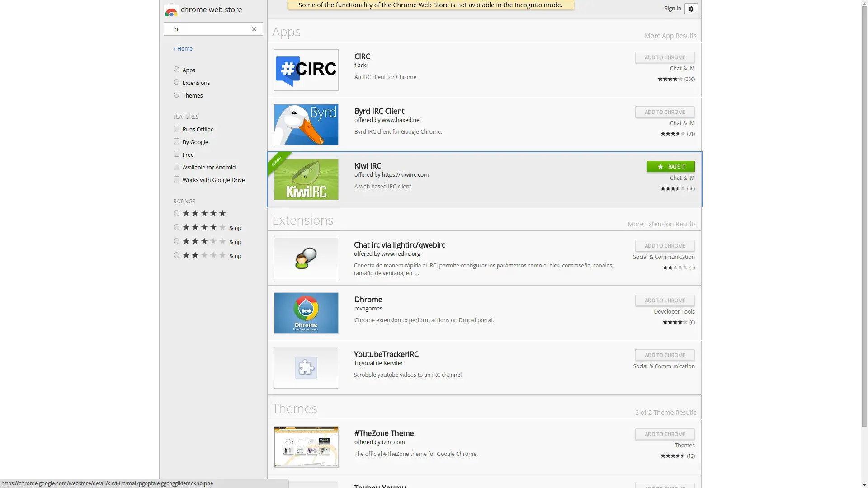Select the Extensions filter radio button
The image size is (868, 488).
point(176,82)
